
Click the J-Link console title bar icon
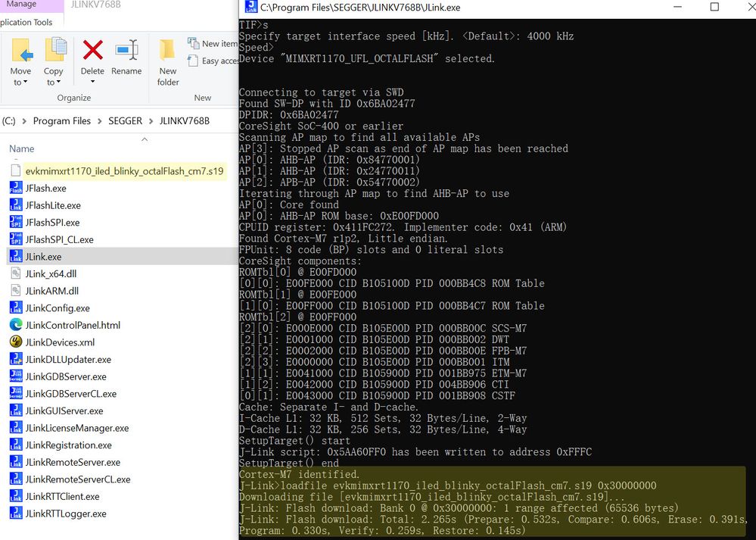[250, 7]
